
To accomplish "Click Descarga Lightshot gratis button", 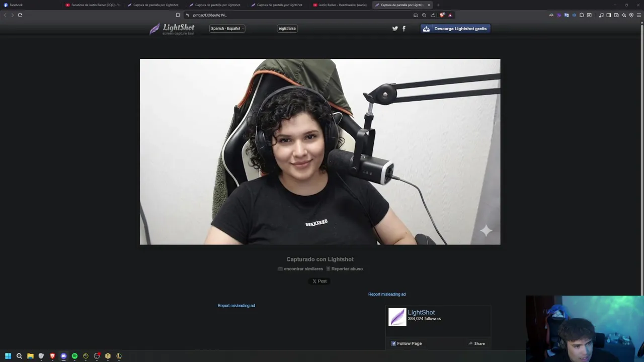I will click(x=455, y=29).
